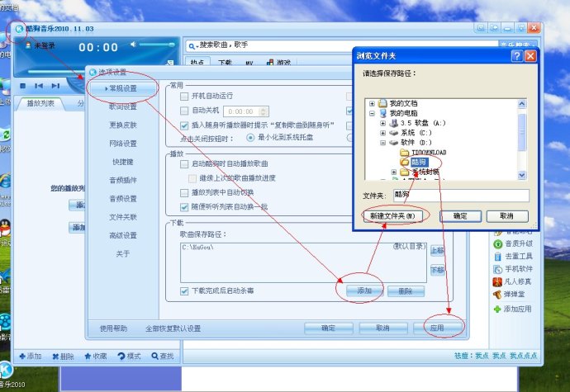The width and height of the screenshot is (570, 392).
Task: Click the 未登录 user login icon
Action: [x=28, y=45]
